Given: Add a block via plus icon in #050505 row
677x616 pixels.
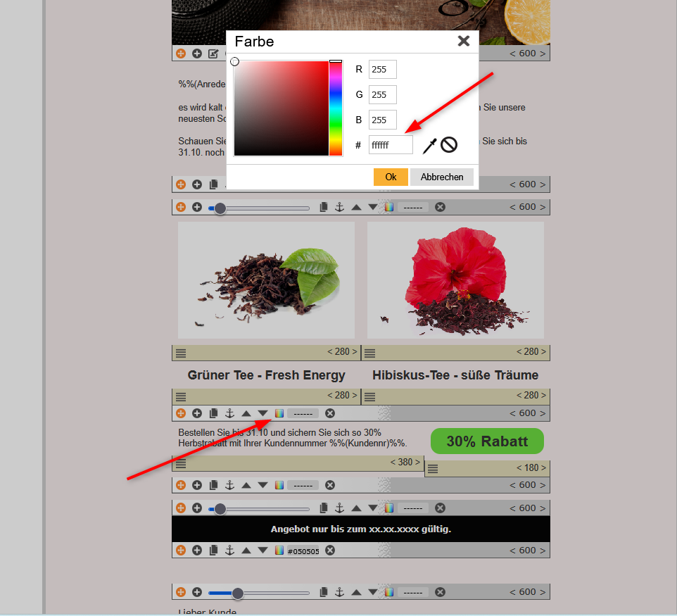Looking at the screenshot, I should coord(197,551).
